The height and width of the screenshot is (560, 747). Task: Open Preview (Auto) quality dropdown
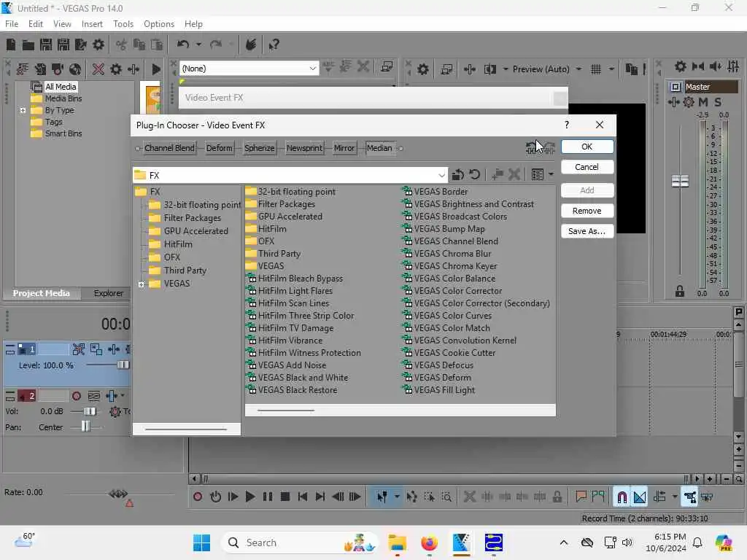(x=578, y=69)
